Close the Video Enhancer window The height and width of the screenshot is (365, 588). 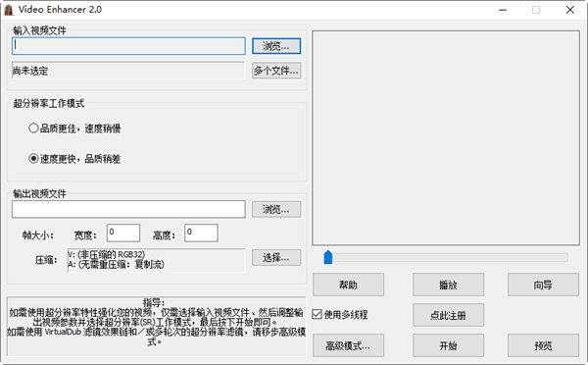pyautogui.click(x=570, y=10)
